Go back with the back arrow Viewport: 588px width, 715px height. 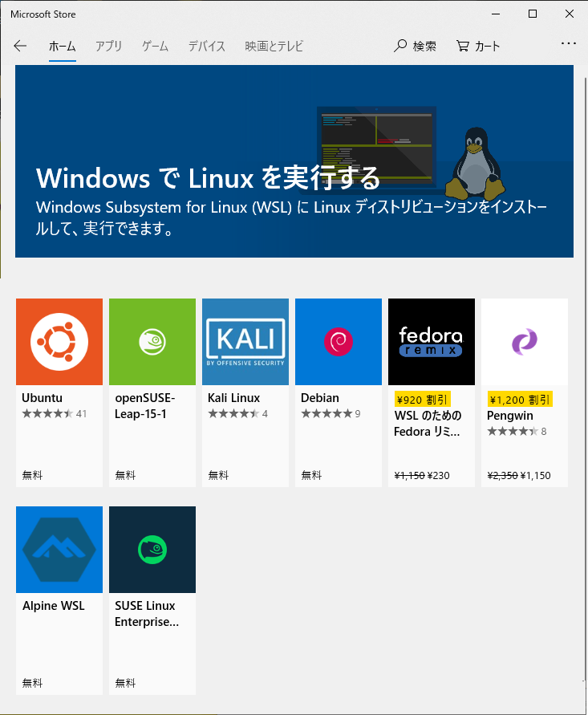pos(20,46)
